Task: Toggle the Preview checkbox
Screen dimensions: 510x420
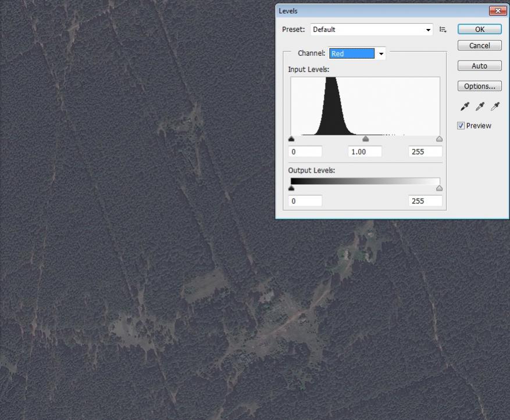Action: (461, 125)
